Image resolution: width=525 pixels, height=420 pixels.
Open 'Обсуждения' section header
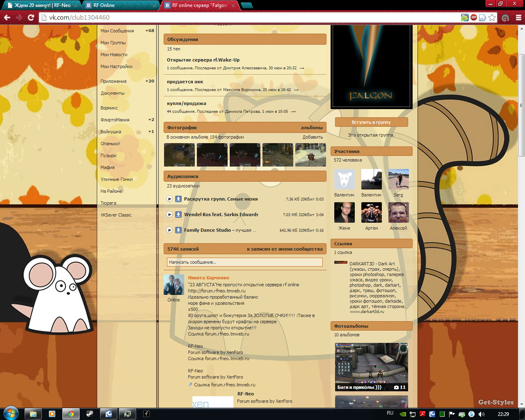pos(245,39)
